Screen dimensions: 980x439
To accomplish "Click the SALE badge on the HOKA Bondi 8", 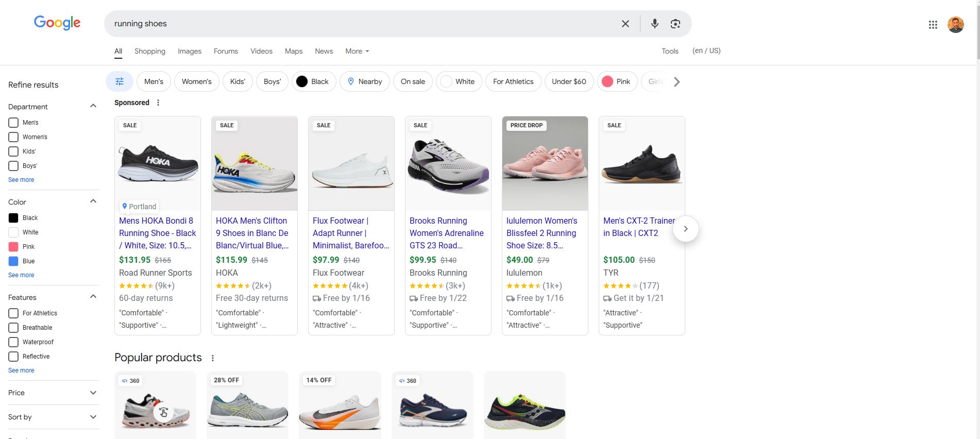I will 130,125.
